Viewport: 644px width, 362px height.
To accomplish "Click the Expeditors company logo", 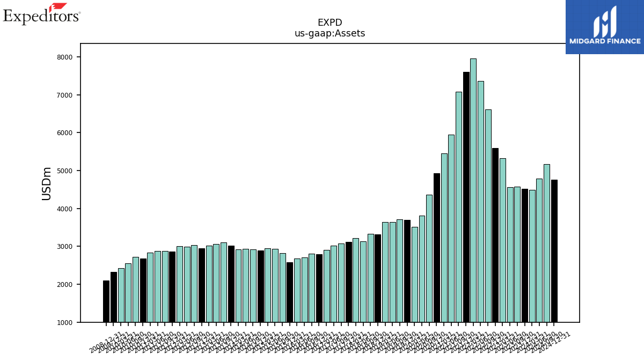I will tap(41, 14).
